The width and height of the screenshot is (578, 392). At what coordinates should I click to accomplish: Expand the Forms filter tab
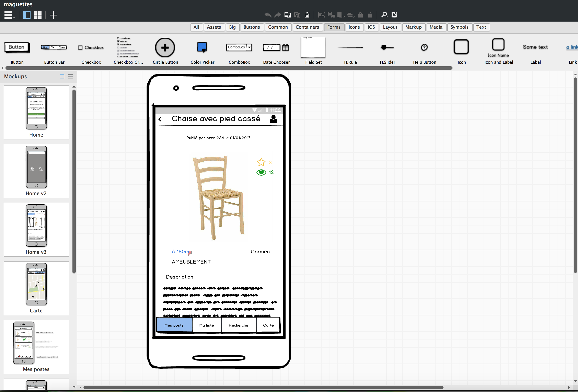pyautogui.click(x=333, y=27)
